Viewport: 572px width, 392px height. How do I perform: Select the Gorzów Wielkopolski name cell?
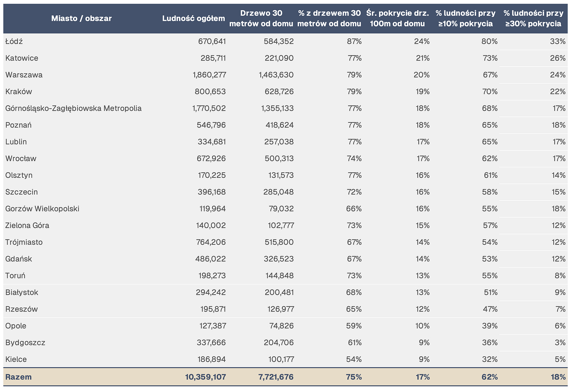click(42, 209)
